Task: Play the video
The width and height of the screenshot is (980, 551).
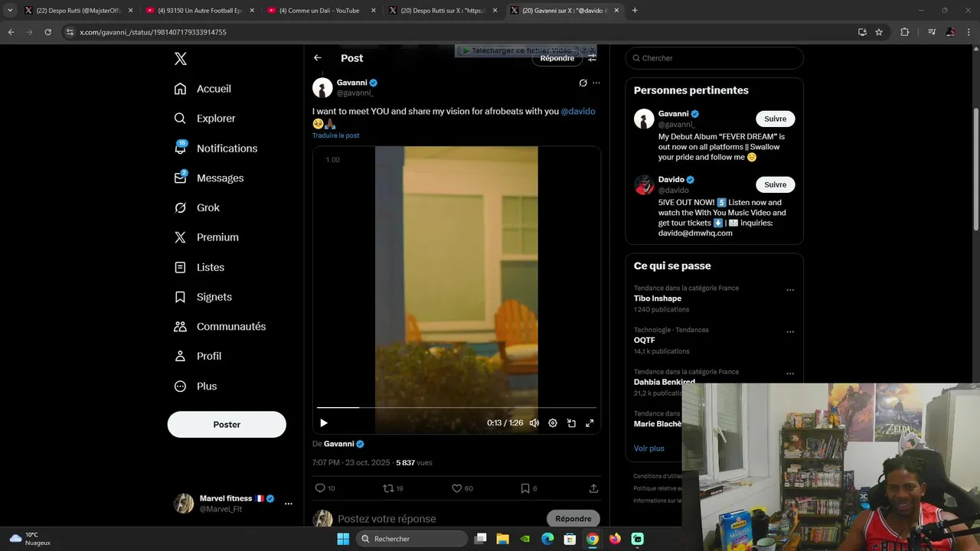Action: [324, 423]
